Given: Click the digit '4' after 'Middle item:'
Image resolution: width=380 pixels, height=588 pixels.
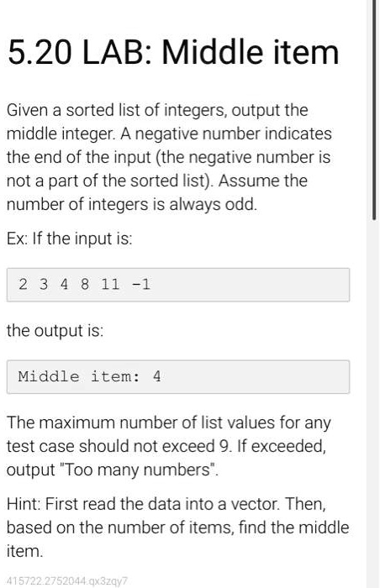Looking at the screenshot, I should point(156,376).
